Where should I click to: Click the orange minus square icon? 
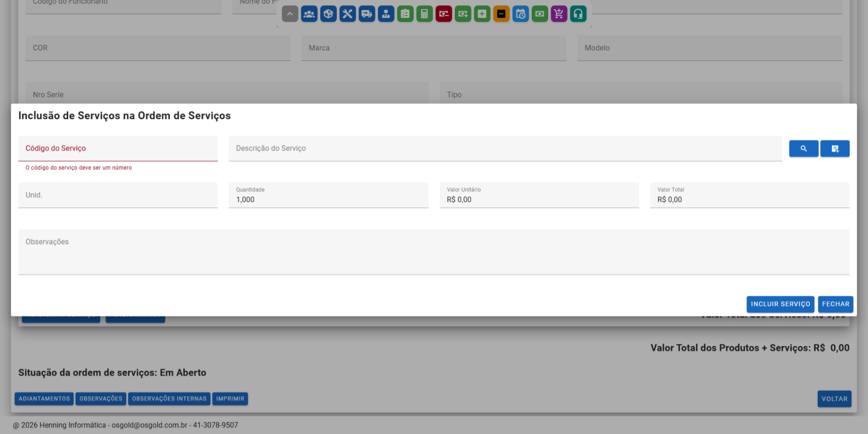pos(501,14)
